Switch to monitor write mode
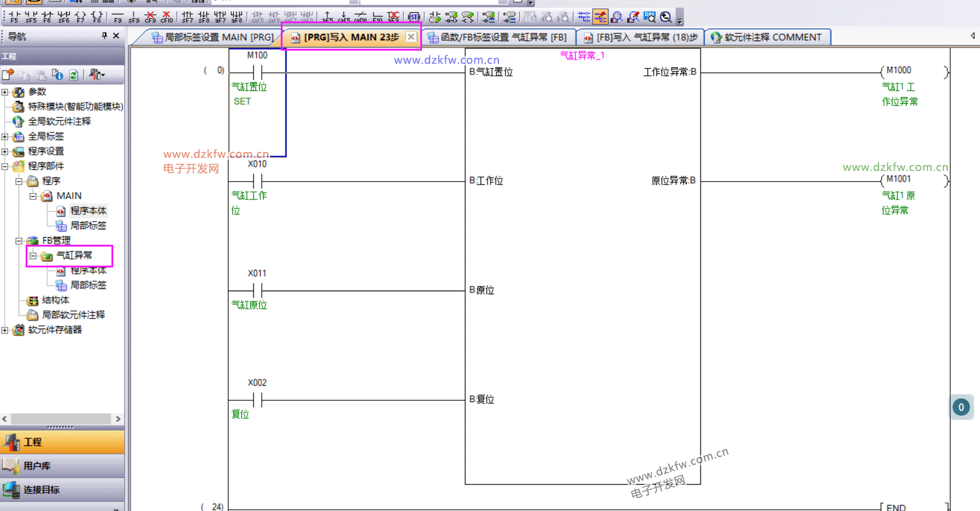Screen dimensions: 980x511 coord(633,17)
